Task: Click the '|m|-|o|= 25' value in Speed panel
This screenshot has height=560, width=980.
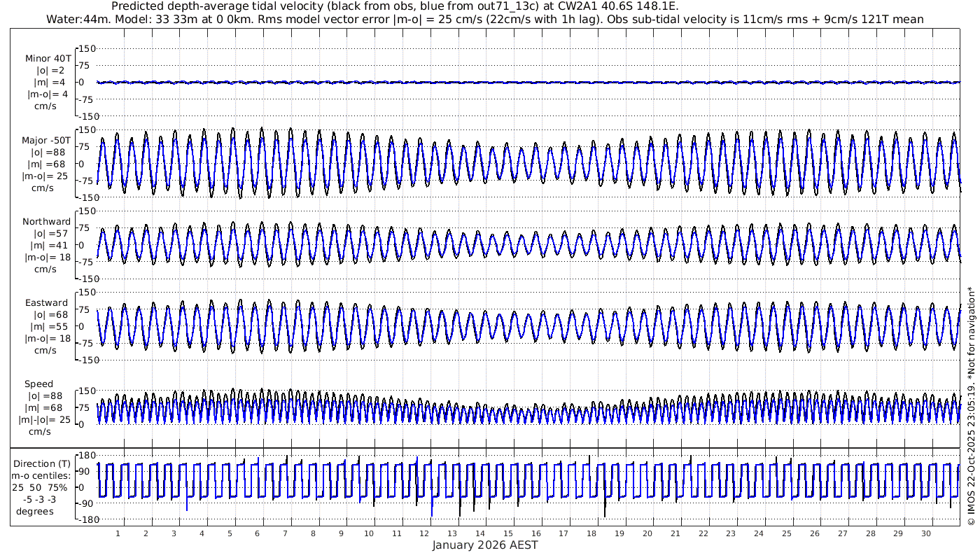Action: [x=45, y=420]
